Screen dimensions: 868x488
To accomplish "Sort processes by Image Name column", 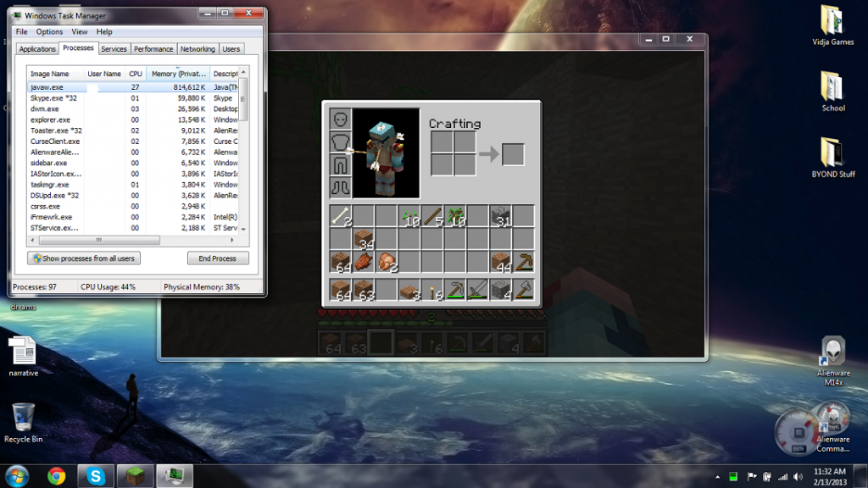I will (55, 74).
